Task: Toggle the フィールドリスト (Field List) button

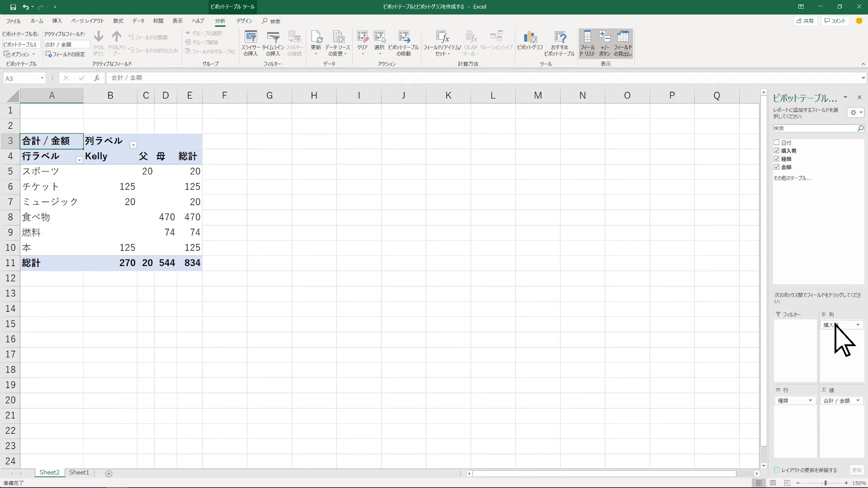Action: [x=587, y=43]
